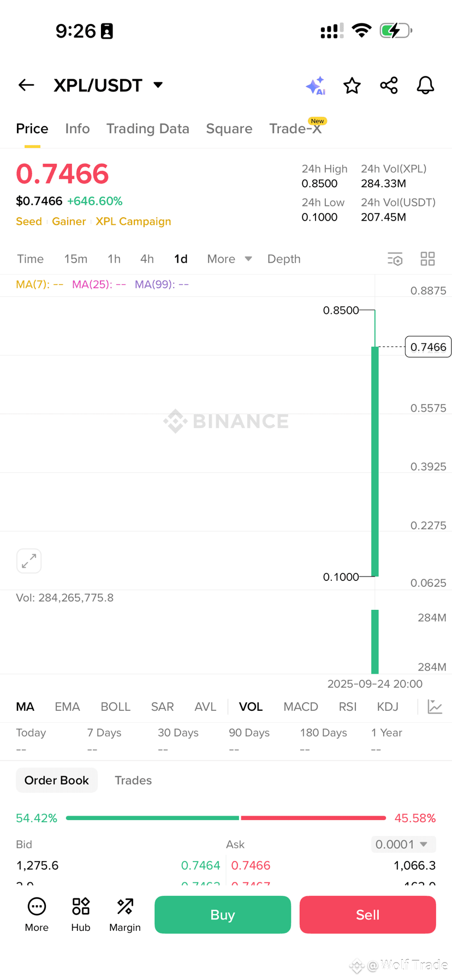Screen dimensions: 452x980
Task: Expand chart to fullscreen
Action: (29, 561)
